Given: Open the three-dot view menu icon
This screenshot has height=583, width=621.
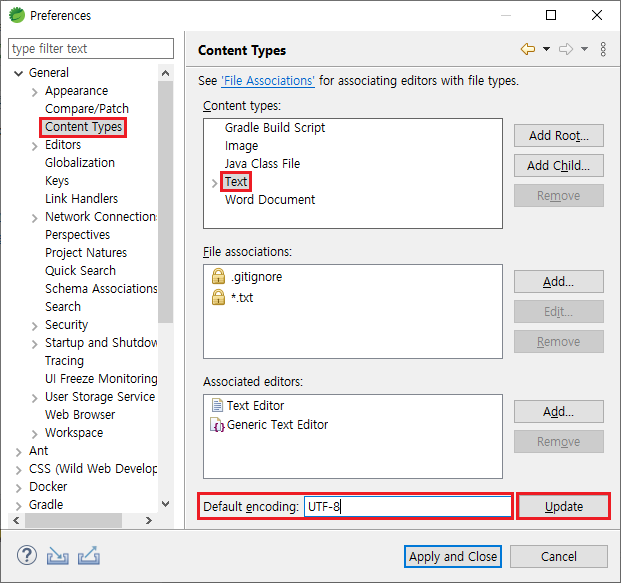Looking at the screenshot, I should coord(603,50).
